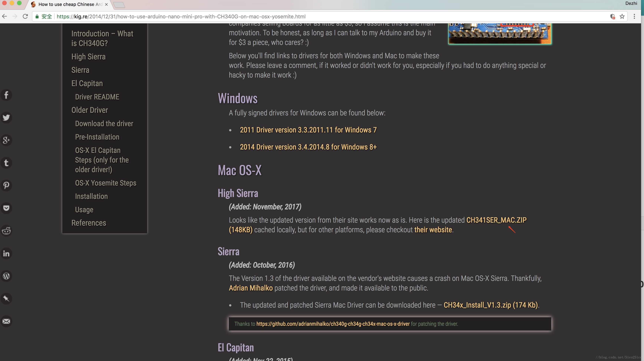Download CH34x_Install_V1.3.zip (174 Kb)
Image resolution: width=644 pixels, height=361 pixels.
pos(491,305)
